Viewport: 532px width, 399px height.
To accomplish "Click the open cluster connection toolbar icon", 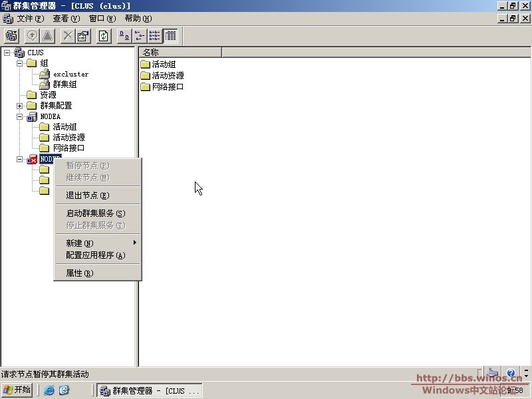I will tap(11, 36).
